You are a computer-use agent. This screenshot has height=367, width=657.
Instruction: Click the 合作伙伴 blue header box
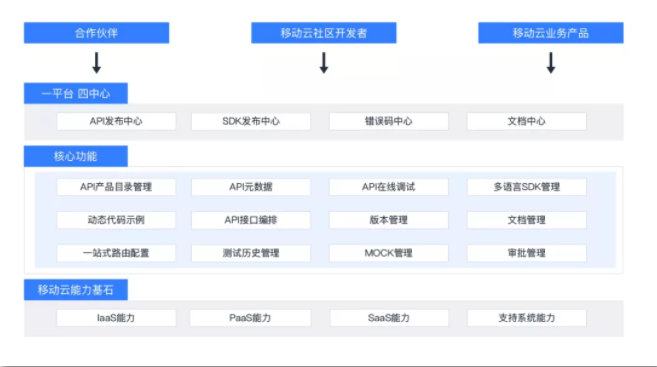96,33
